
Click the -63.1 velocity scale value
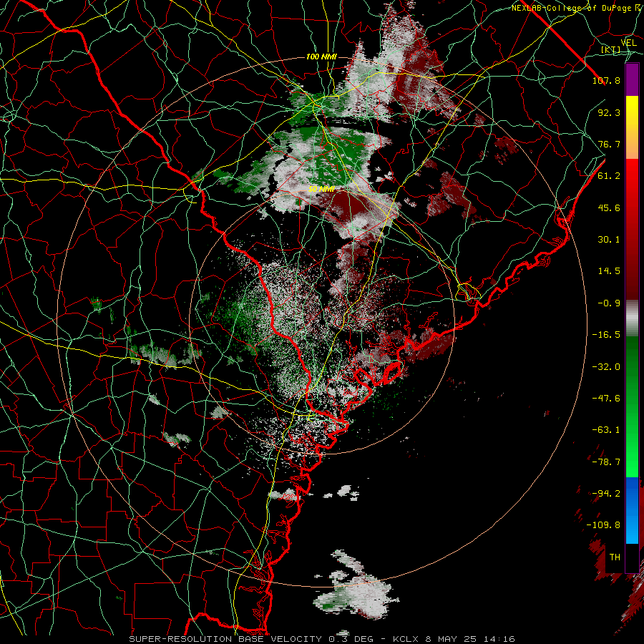[606, 430]
